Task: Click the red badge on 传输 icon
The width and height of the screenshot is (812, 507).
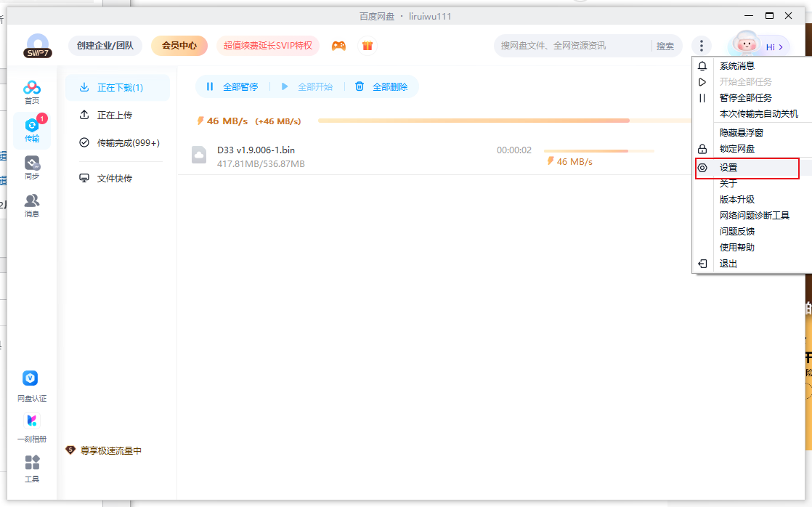Action: point(42,118)
